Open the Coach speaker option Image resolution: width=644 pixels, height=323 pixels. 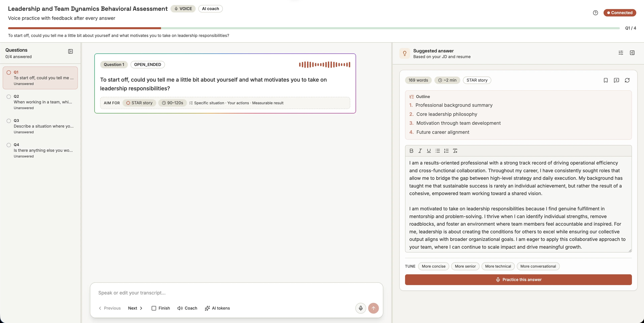187,308
